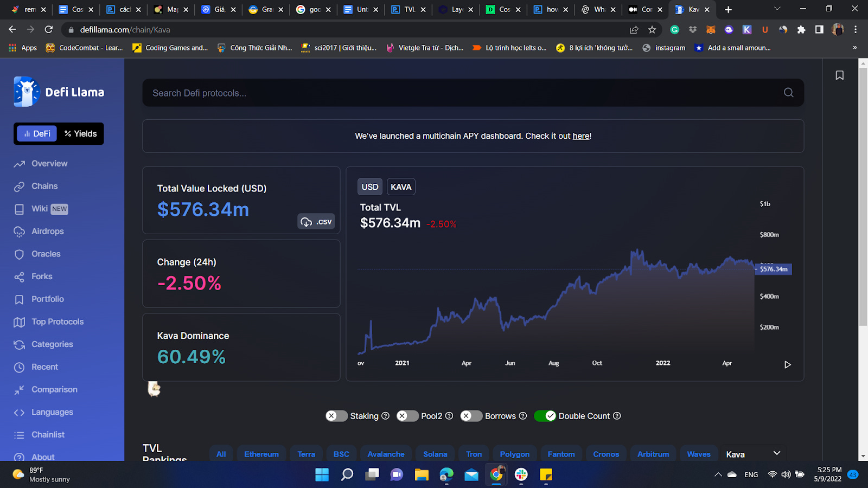Image resolution: width=868 pixels, height=488 pixels.
Task: Open the About link in sidebar
Action: pyautogui.click(x=43, y=457)
